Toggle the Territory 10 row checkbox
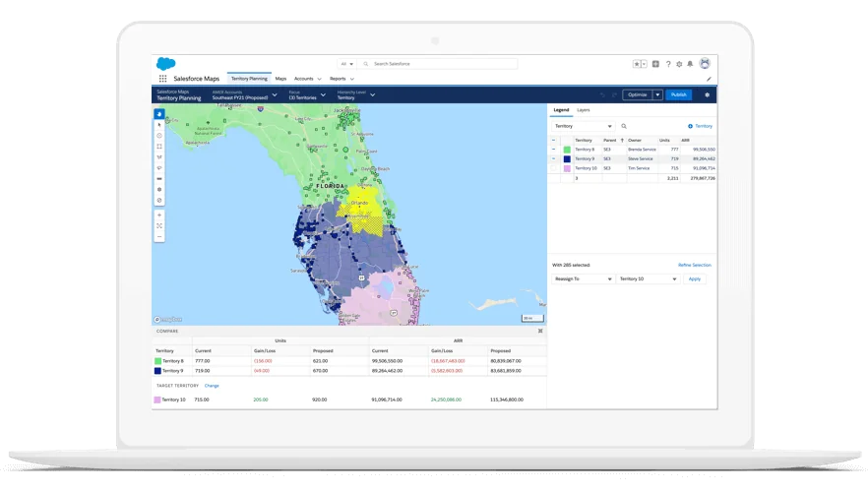The image size is (868, 492). pyautogui.click(x=553, y=168)
